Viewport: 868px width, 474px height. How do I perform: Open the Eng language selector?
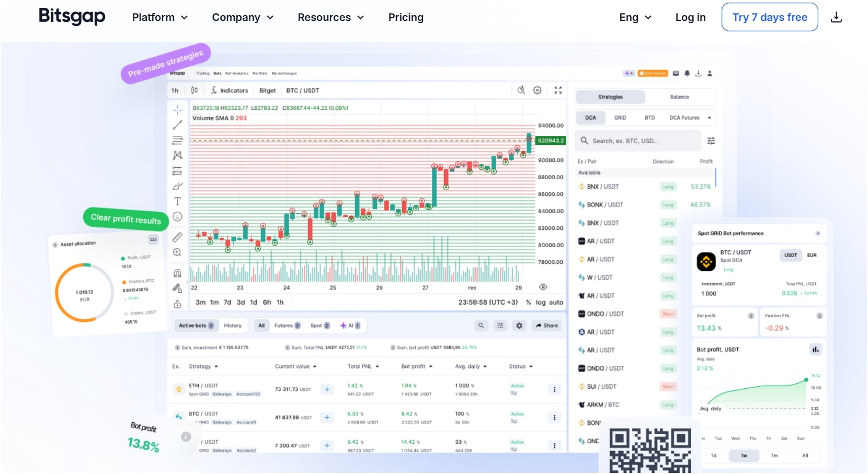(635, 17)
